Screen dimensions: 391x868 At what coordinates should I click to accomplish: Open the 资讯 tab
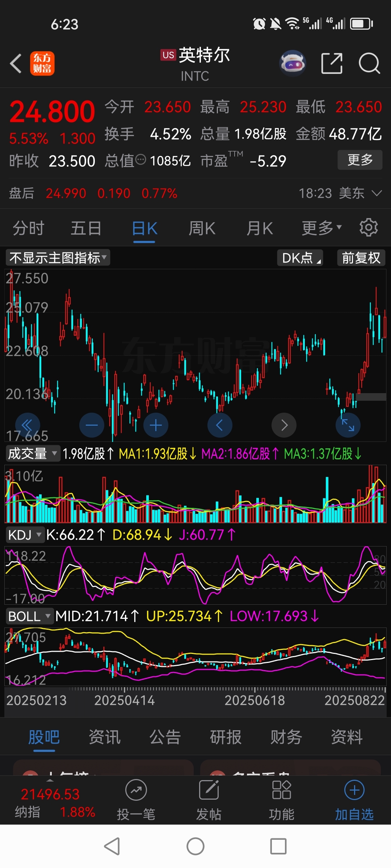tap(104, 737)
